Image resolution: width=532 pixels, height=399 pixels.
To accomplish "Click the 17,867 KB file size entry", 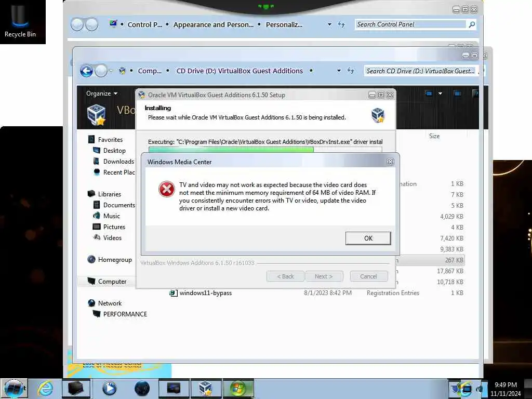I will pos(450,271).
